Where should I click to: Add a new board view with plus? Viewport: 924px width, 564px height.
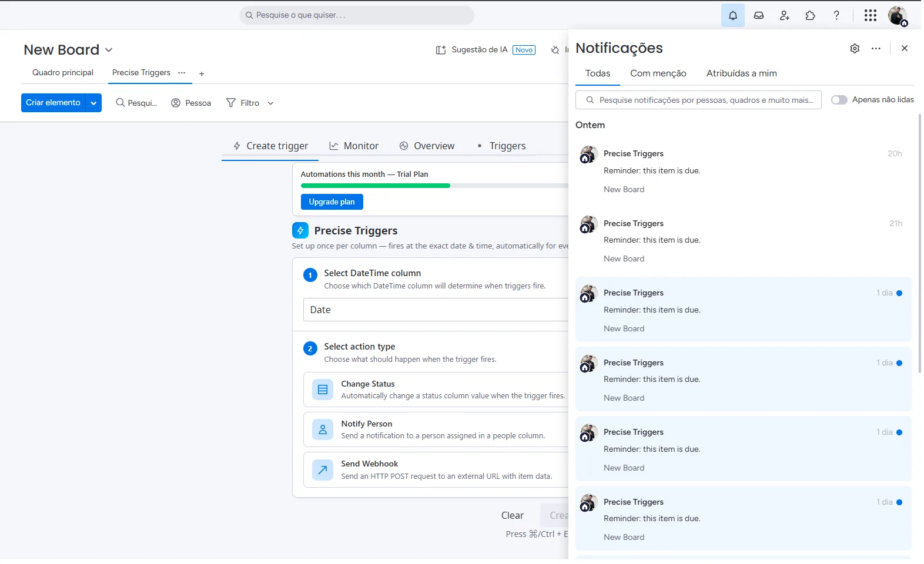[202, 74]
